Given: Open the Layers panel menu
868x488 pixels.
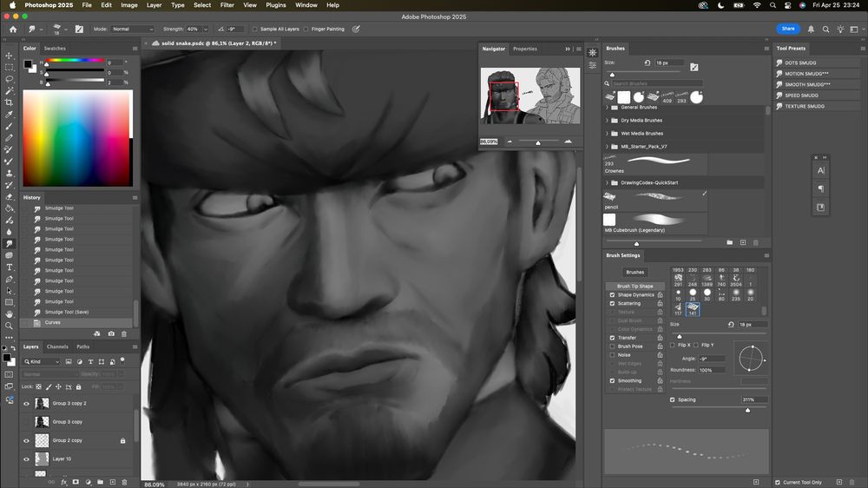Looking at the screenshot, I should pos(135,347).
